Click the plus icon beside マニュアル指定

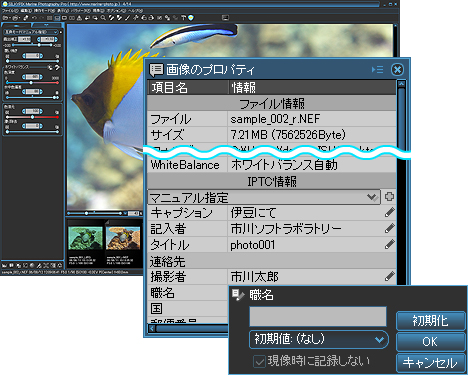pyautogui.click(x=389, y=197)
